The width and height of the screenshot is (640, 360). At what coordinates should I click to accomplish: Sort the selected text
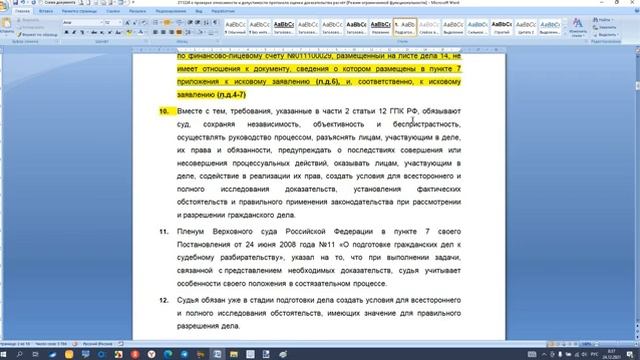tap(207, 23)
